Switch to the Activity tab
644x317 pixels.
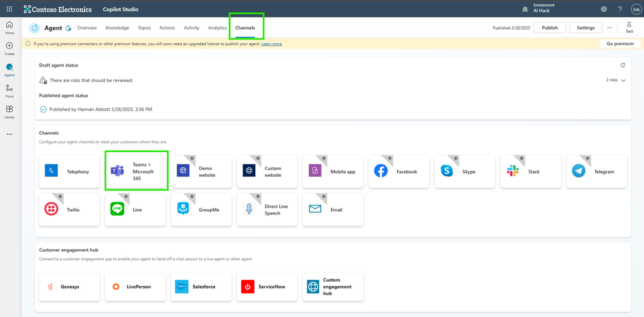click(x=191, y=28)
